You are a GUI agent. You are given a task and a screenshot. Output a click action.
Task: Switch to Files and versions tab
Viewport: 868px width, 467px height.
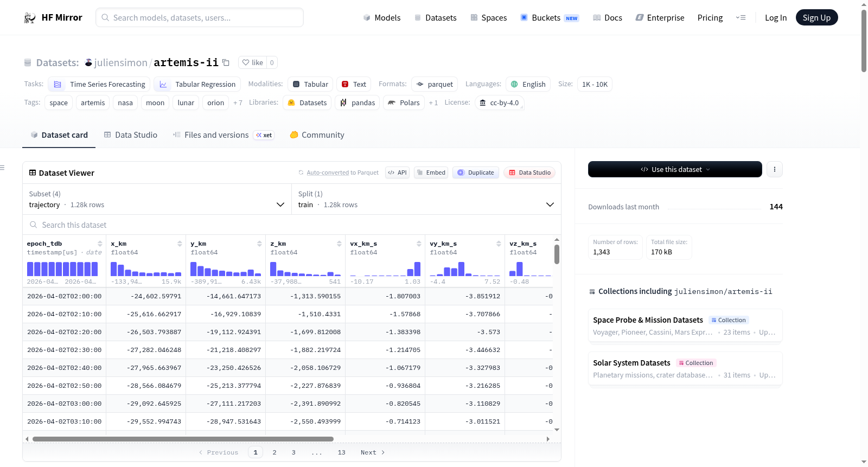click(224, 135)
